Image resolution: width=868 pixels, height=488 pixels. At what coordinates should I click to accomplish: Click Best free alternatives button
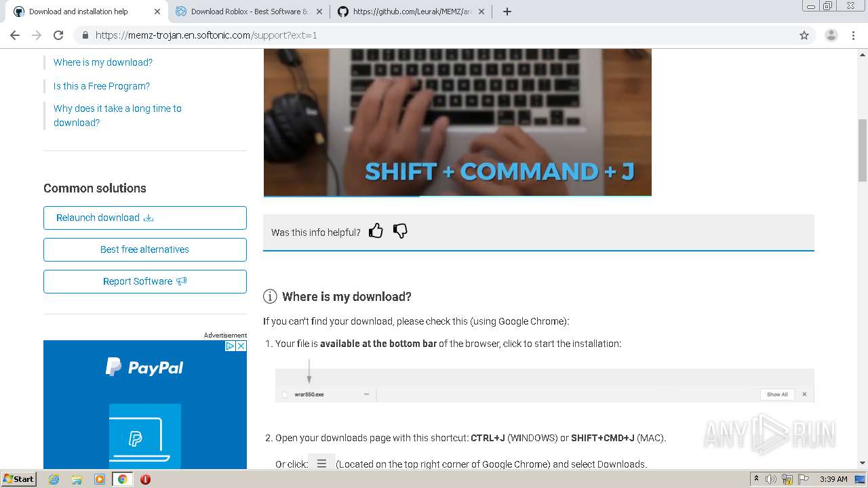tap(145, 249)
